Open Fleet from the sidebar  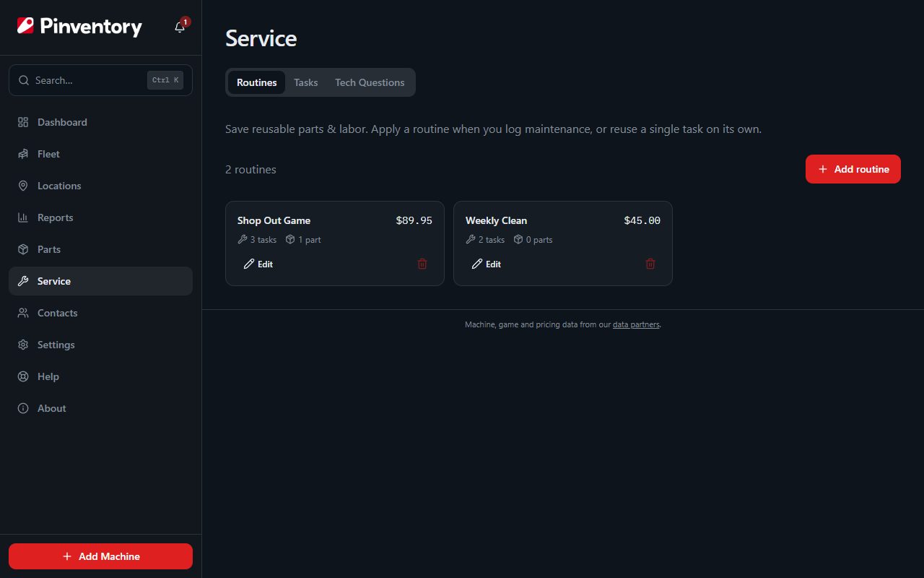[x=100, y=154]
